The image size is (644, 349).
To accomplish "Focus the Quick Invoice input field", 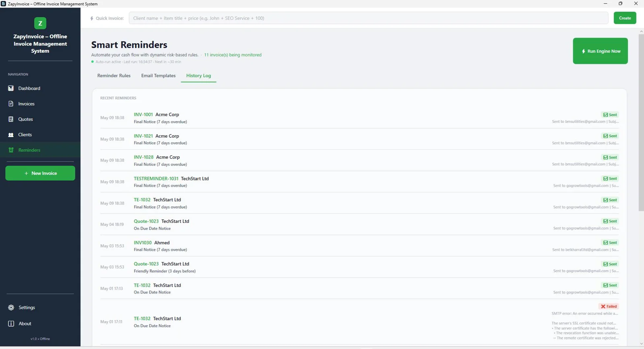I will point(368,18).
